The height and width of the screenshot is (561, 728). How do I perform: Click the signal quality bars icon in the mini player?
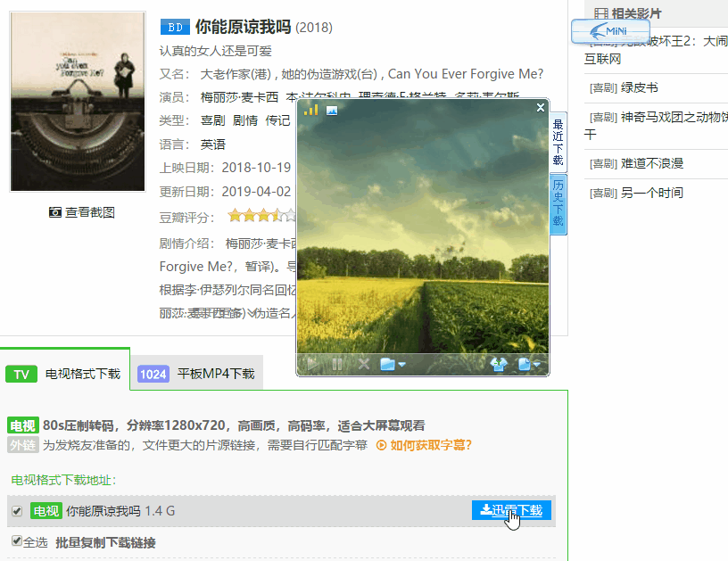tap(310, 109)
